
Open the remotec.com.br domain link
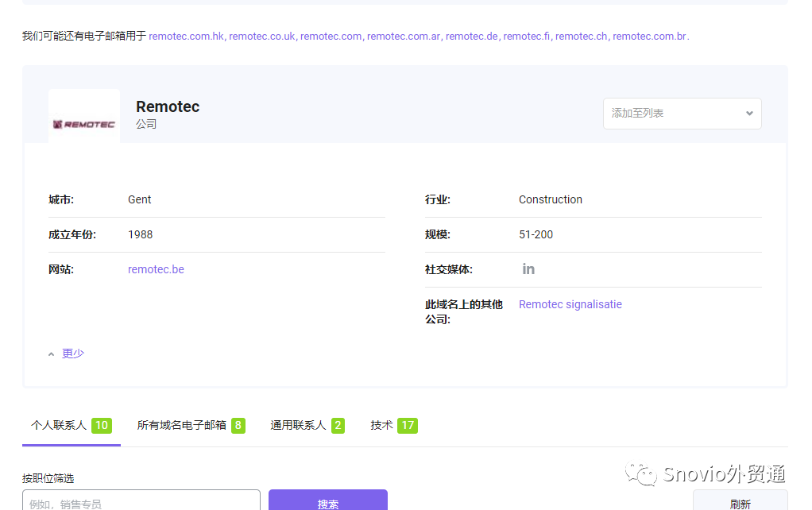[649, 37]
